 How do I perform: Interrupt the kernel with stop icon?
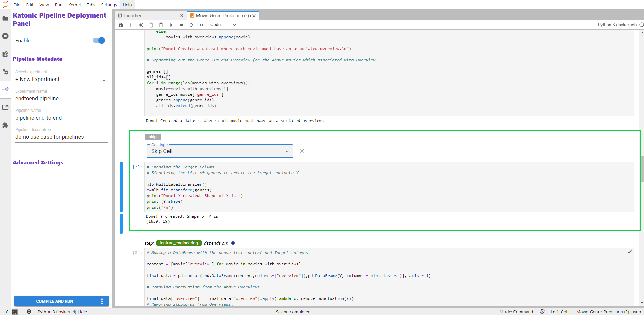pyautogui.click(x=181, y=25)
